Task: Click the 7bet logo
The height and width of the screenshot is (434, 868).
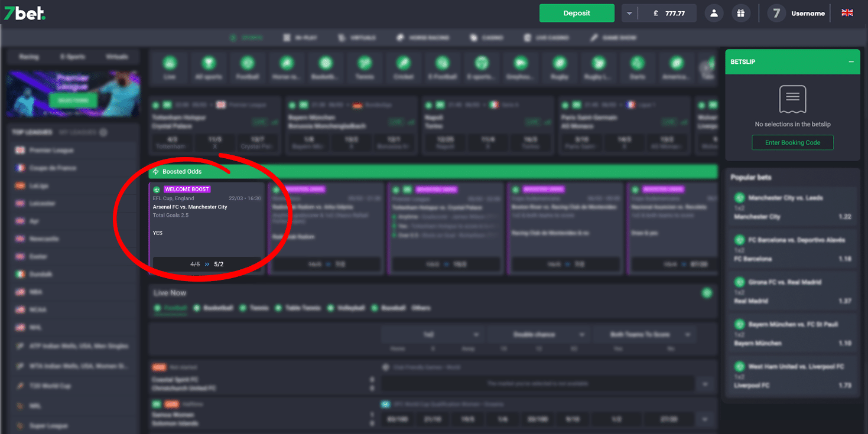Action: click(25, 14)
